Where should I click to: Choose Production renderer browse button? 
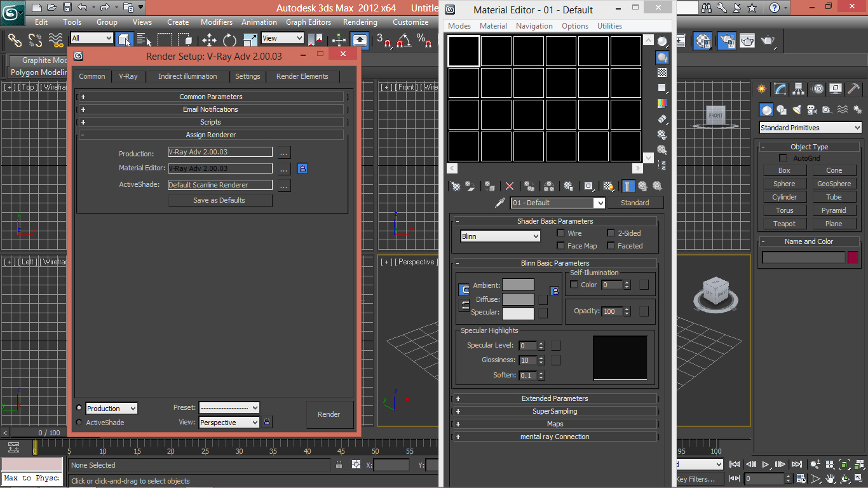(x=284, y=153)
